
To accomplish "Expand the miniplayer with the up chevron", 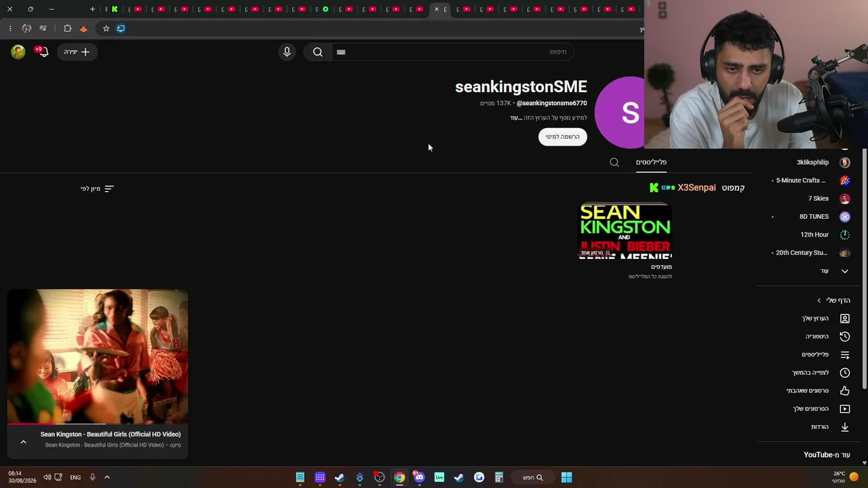I will click(23, 442).
